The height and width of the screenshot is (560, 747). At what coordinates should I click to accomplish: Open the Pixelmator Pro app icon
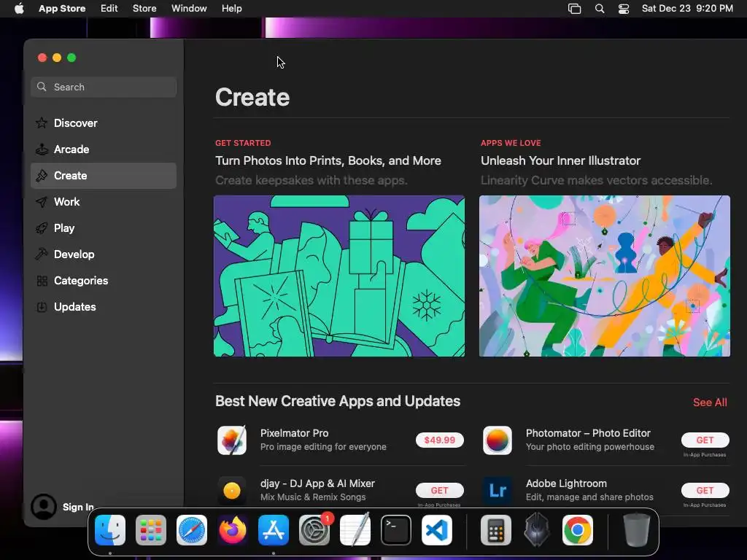[232, 440]
